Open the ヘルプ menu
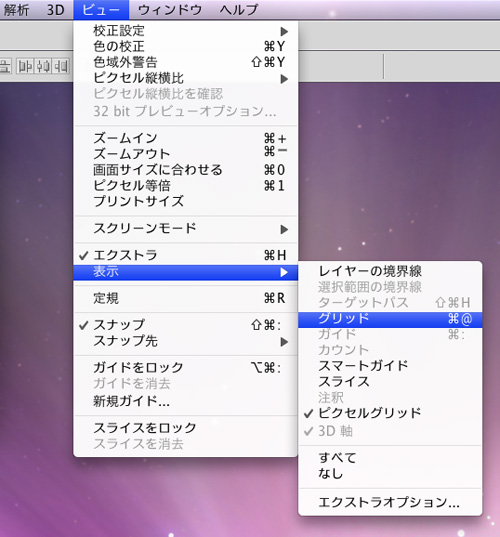The width and height of the screenshot is (500, 537). [x=239, y=10]
